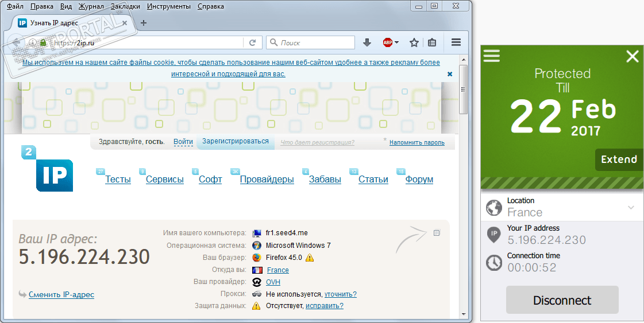Open the Инструменты menu
Image resolution: width=644 pixels, height=323 pixels.
pyautogui.click(x=168, y=6)
